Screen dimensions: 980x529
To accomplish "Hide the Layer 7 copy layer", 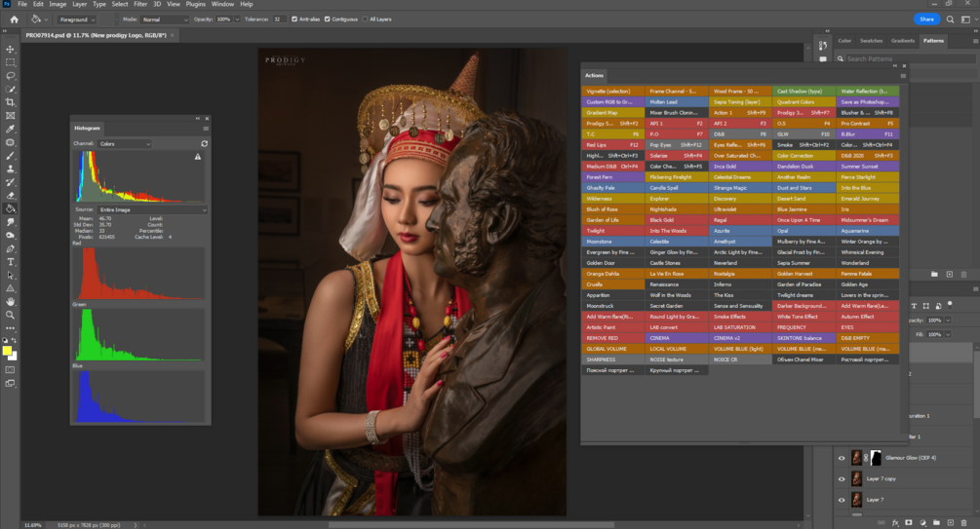I will pos(842,478).
